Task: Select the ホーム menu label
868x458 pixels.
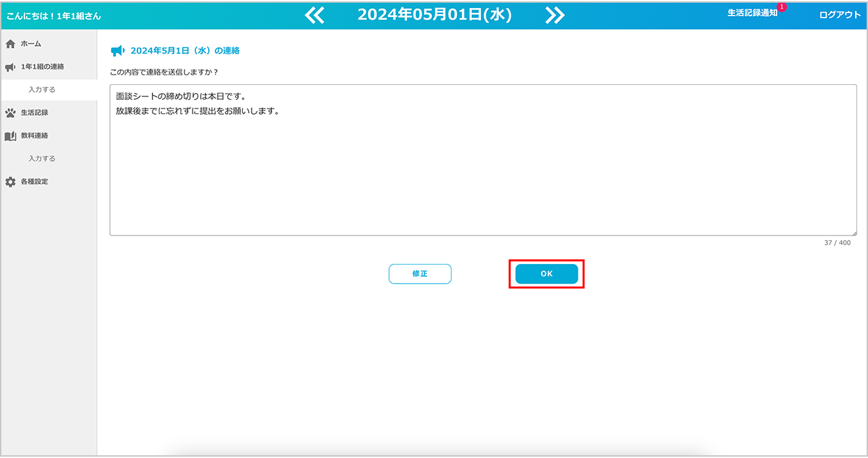Action: coord(31,44)
